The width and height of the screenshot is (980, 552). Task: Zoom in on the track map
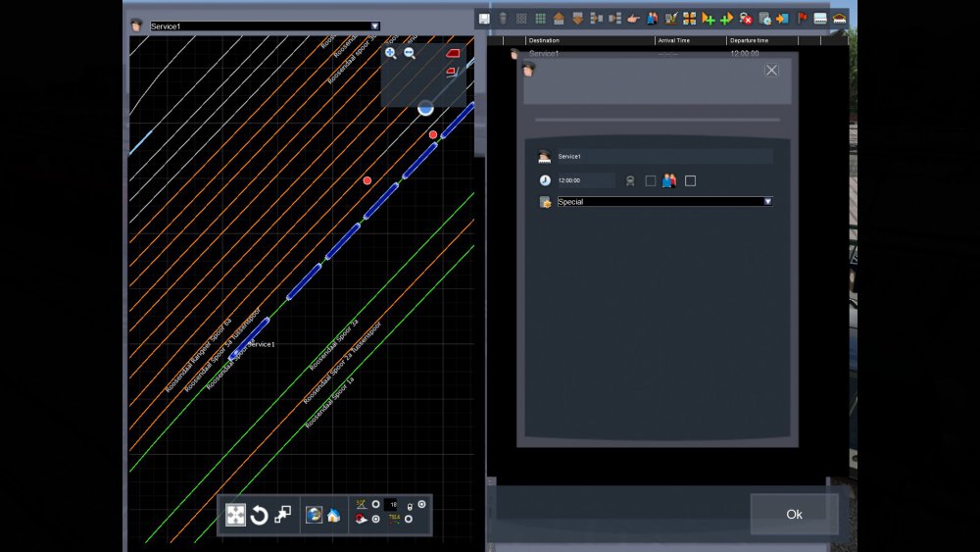[391, 54]
